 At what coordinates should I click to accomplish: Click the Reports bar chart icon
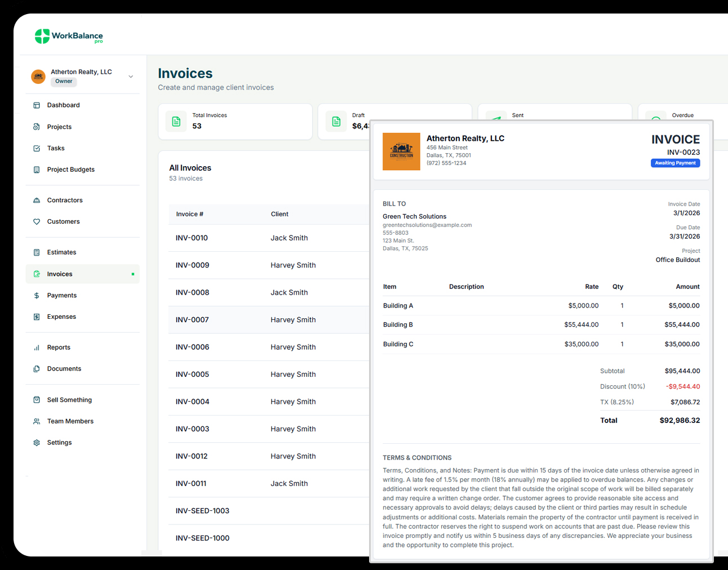(x=37, y=348)
